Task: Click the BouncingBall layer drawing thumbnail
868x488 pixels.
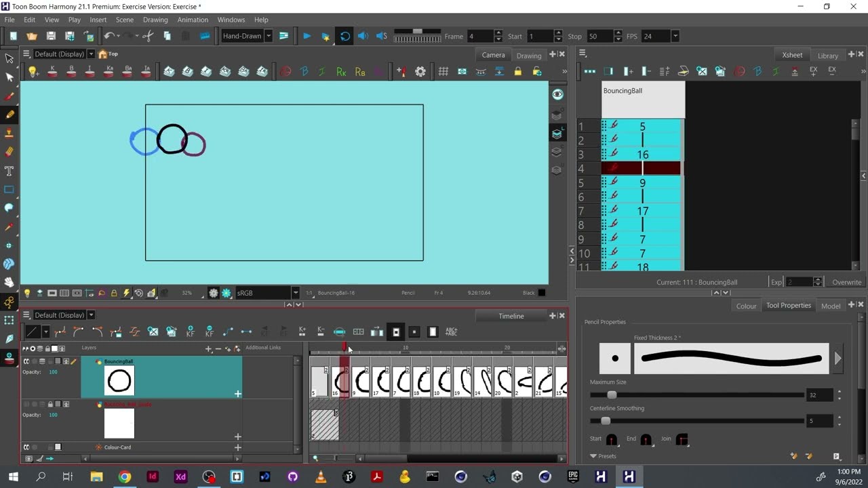Action: click(x=119, y=381)
